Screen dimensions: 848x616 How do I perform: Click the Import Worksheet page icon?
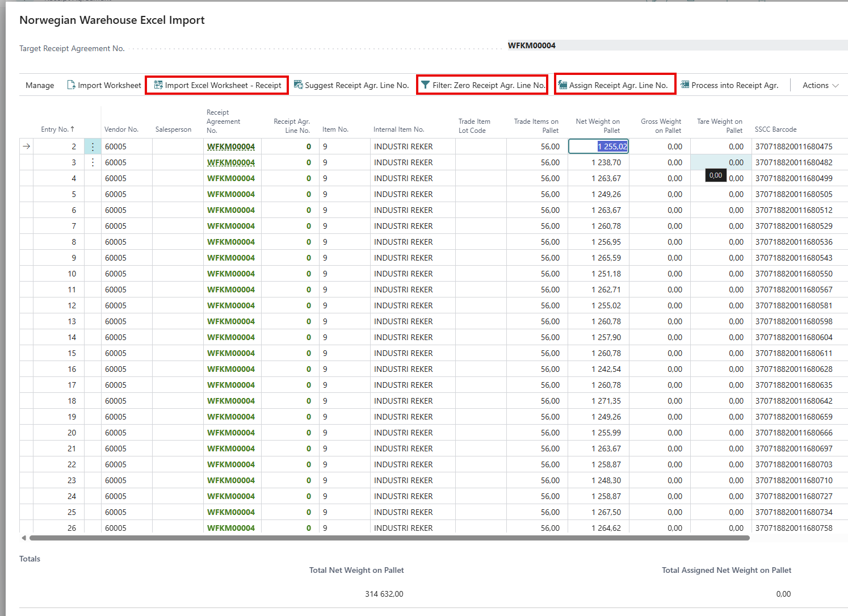click(x=71, y=85)
